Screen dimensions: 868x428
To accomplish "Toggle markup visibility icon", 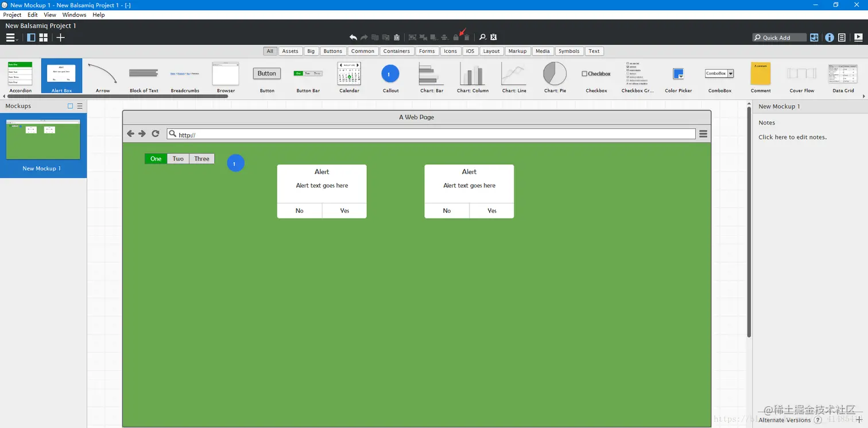I will 493,37.
